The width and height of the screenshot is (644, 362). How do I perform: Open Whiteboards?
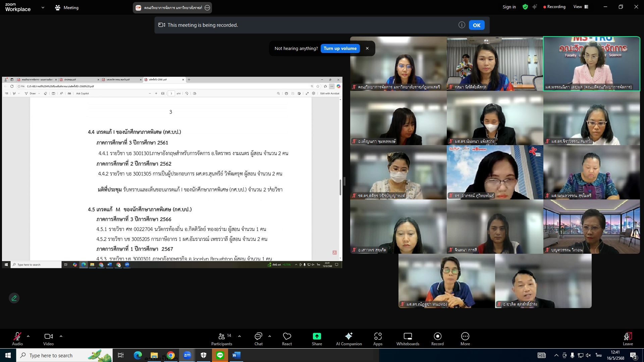click(408, 339)
